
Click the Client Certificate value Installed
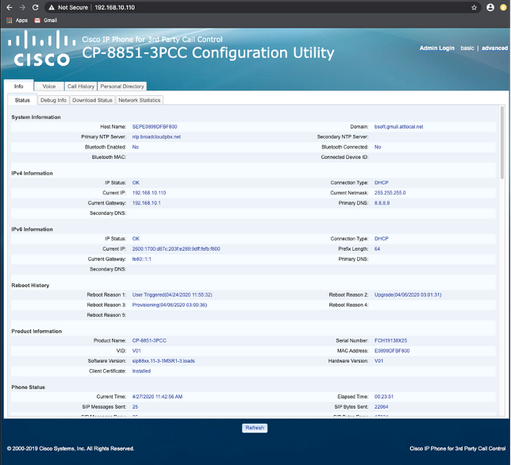(x=141, y=371)
